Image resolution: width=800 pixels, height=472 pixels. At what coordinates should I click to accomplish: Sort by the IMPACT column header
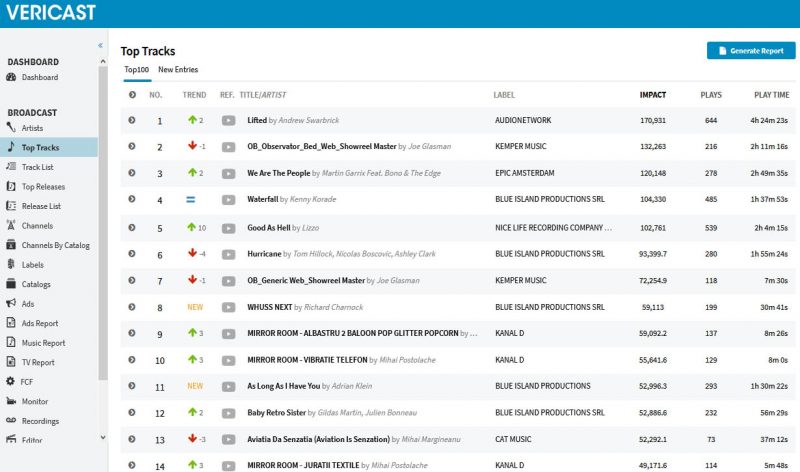(653, 95)
